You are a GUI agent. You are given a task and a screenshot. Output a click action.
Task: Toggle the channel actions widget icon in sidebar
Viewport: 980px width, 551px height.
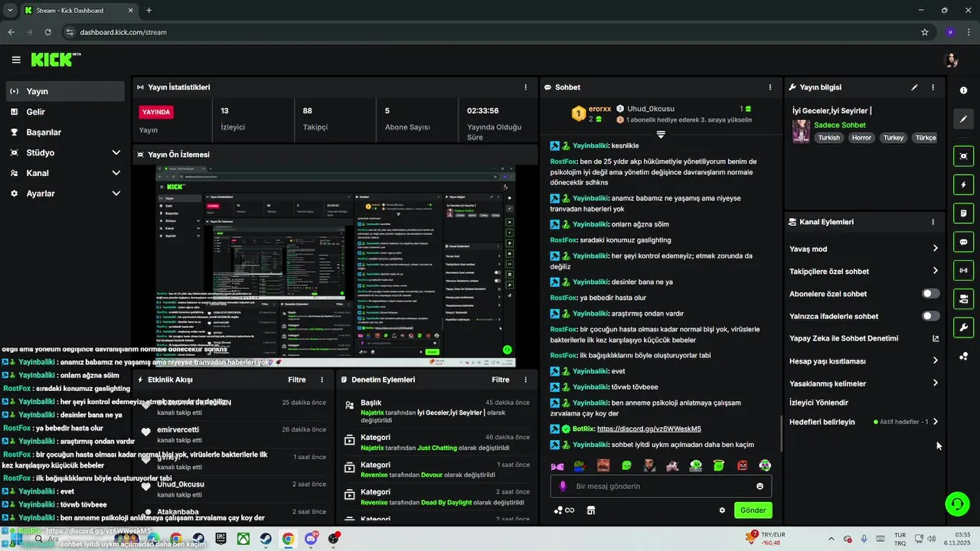[x=963, y=298]
